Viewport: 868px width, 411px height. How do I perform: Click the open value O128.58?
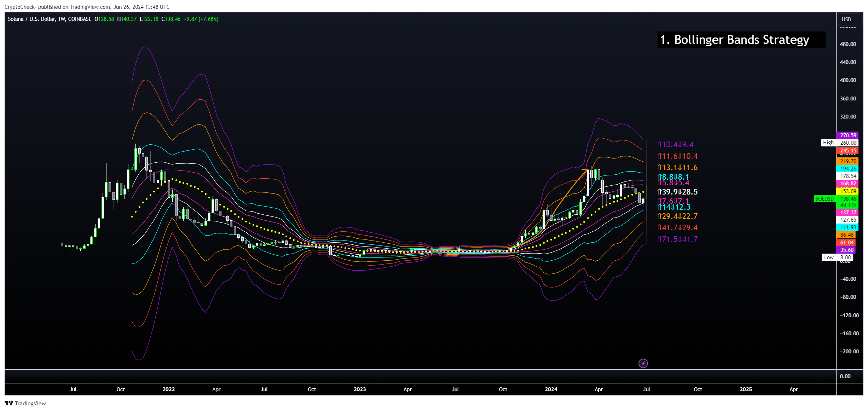coord(104,19)
